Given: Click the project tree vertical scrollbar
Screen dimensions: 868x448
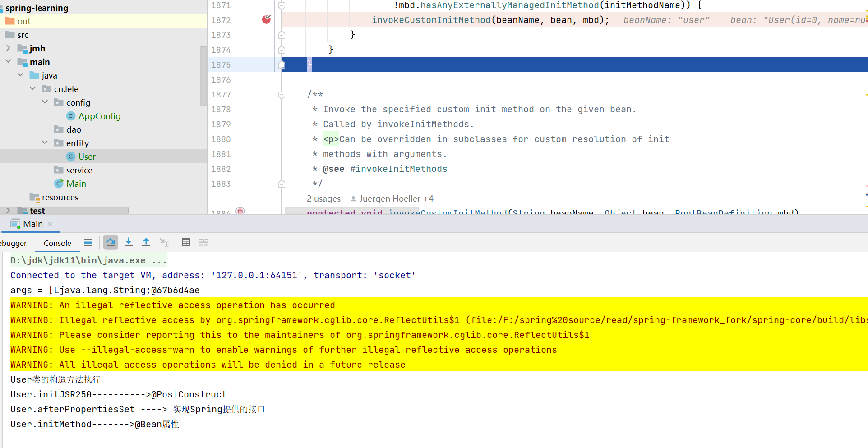Looking at the screenshot, I should pos(203,75).
